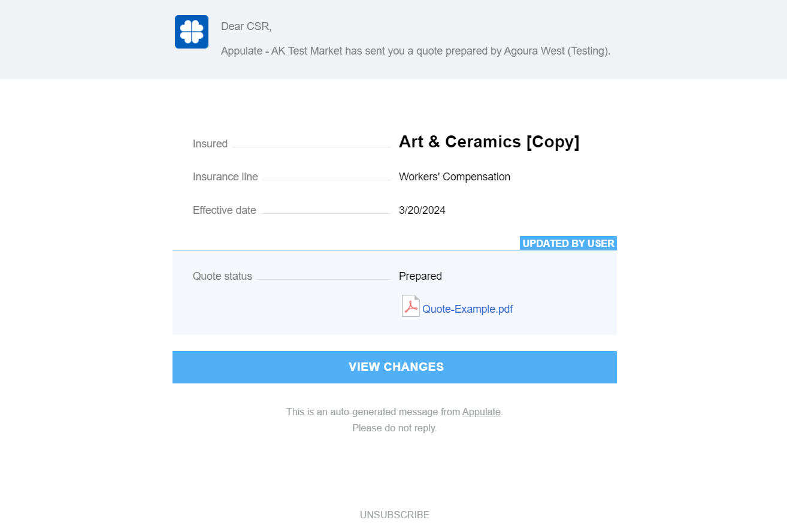
Task: Click the Effective date field label
Action: pyautogui.click(x=225, y=210)
